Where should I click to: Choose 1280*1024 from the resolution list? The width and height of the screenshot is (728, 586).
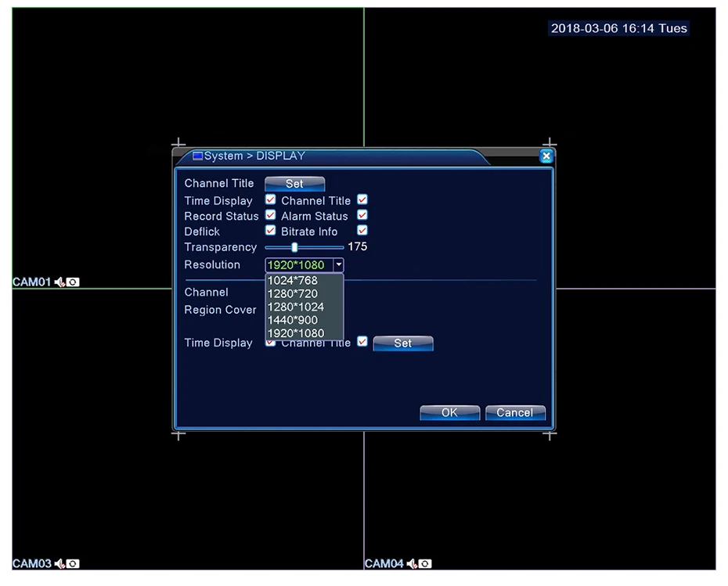[x=304, y=307]
